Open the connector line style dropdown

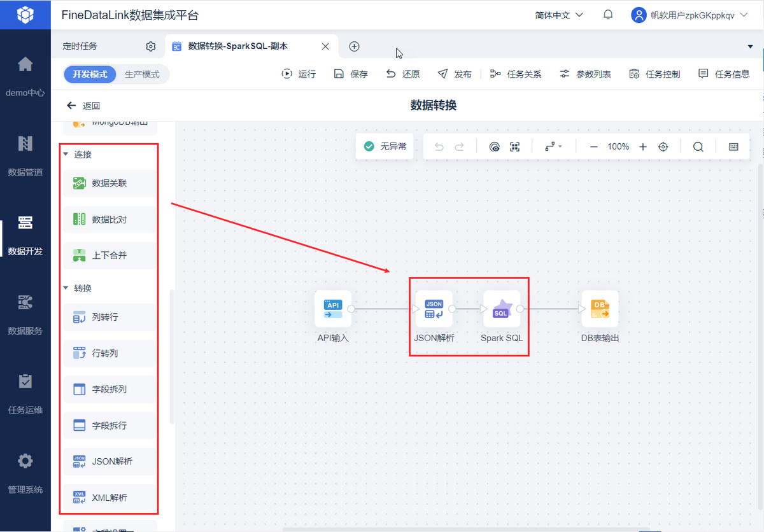tap(553, 147)
